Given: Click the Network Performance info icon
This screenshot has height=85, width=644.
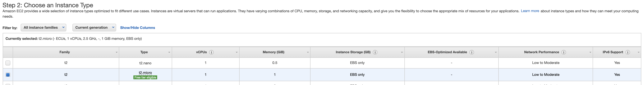Looking at the screenshot, I should (x=563, y=52).
